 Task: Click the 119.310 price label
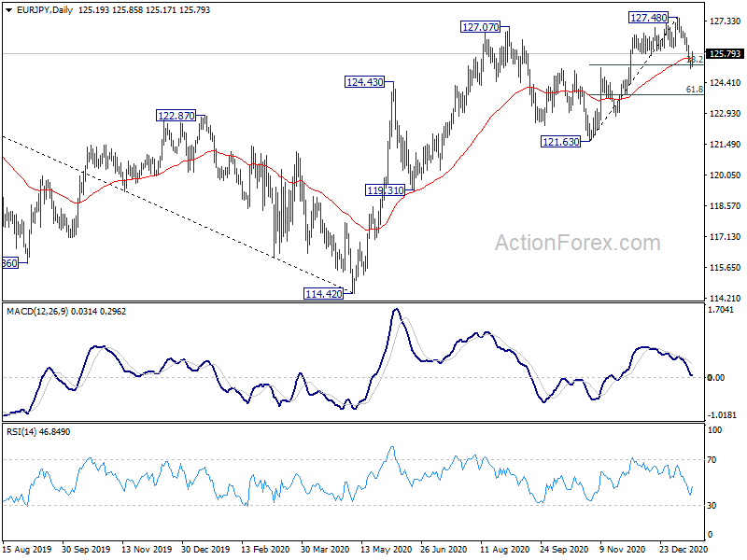[x=386, y=190]
